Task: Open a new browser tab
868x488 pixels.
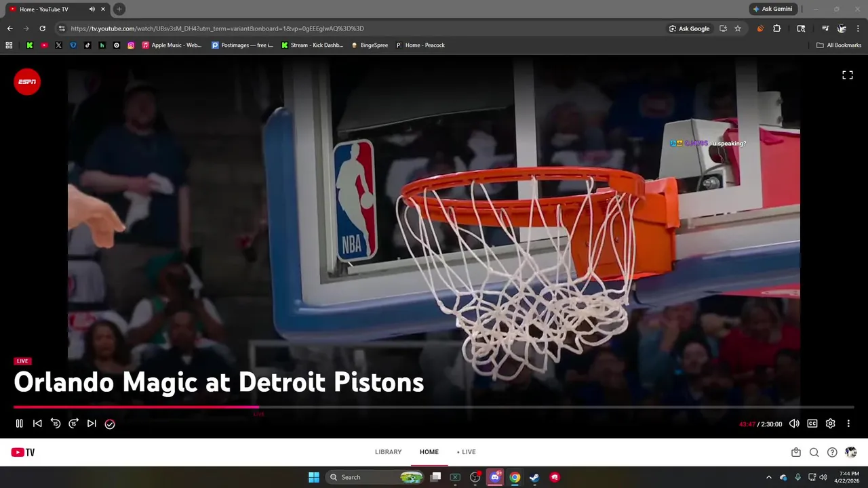Action: (x=119, y=9)
